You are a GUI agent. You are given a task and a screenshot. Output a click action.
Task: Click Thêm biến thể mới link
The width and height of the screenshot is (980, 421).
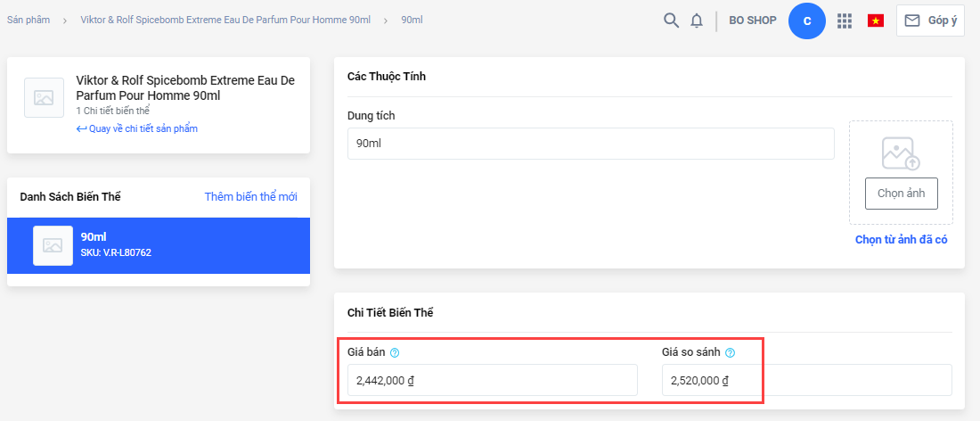(251, 196)
